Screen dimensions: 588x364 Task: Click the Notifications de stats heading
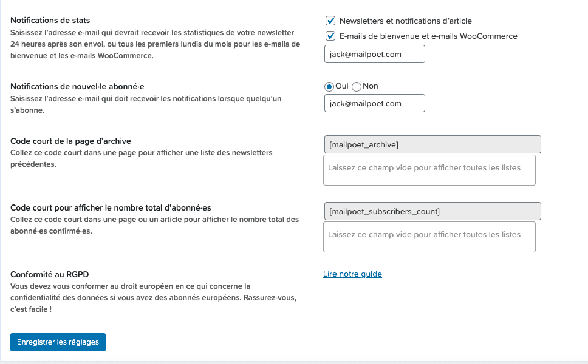[50, 21]
